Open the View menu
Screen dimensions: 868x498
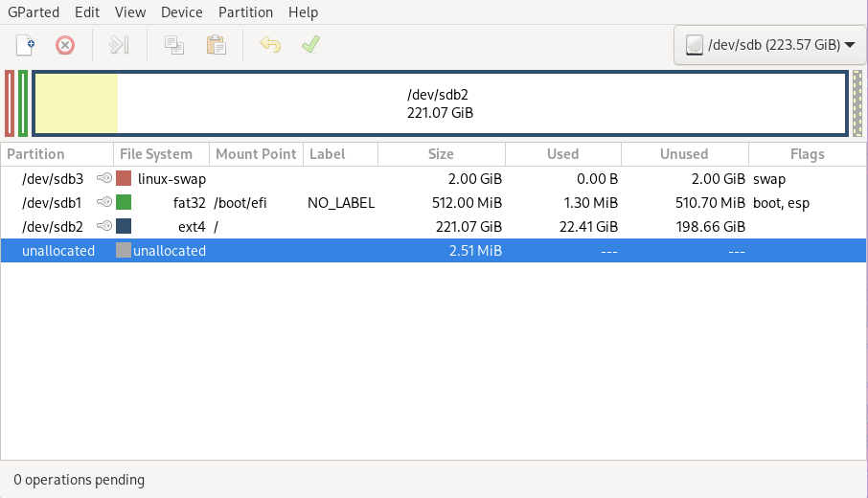click(x=130, y=12)
